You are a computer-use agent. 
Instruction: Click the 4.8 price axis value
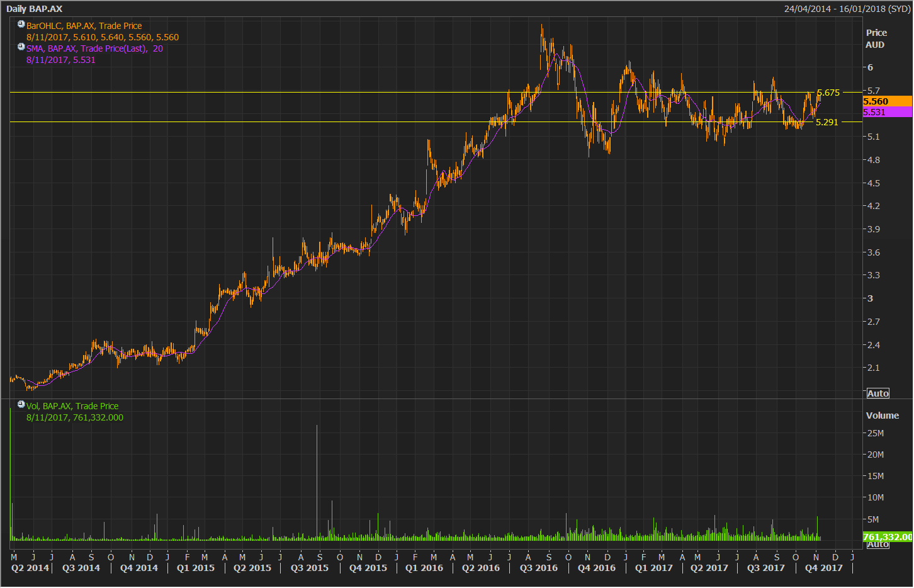[874, 160]
